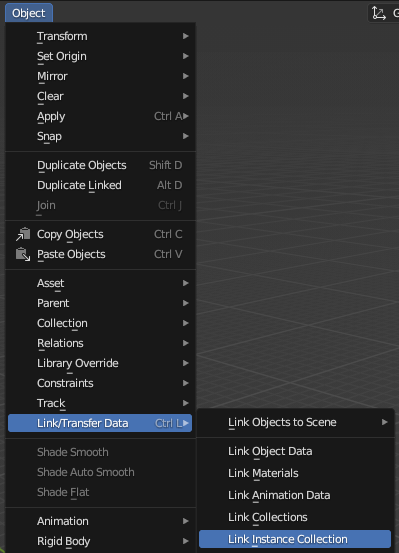This screenshot has width=399, height=553.
Task: Choose Link Materials
Action: click(295, 473)
